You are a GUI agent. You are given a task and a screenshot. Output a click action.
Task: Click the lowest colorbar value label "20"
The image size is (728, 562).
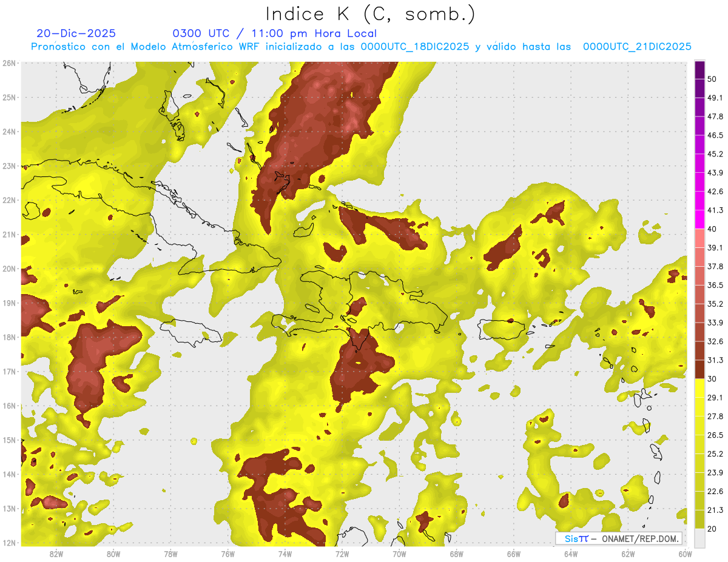712,529
